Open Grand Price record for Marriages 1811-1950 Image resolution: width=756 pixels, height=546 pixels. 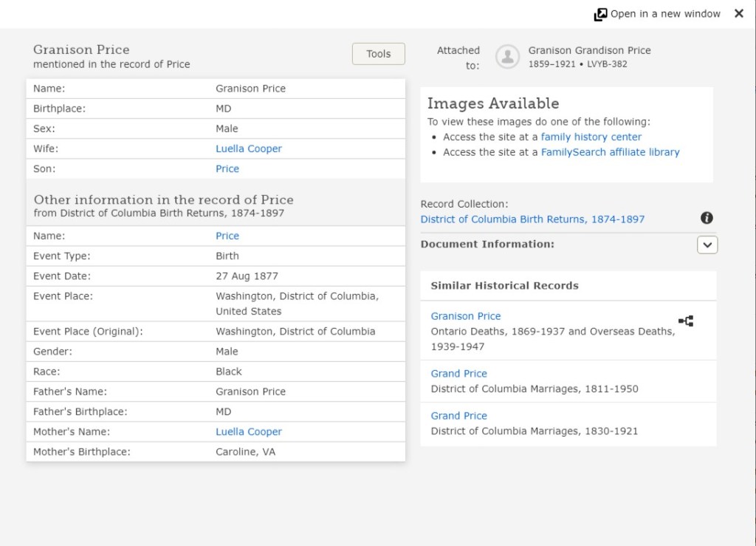[x=458, y=374]
